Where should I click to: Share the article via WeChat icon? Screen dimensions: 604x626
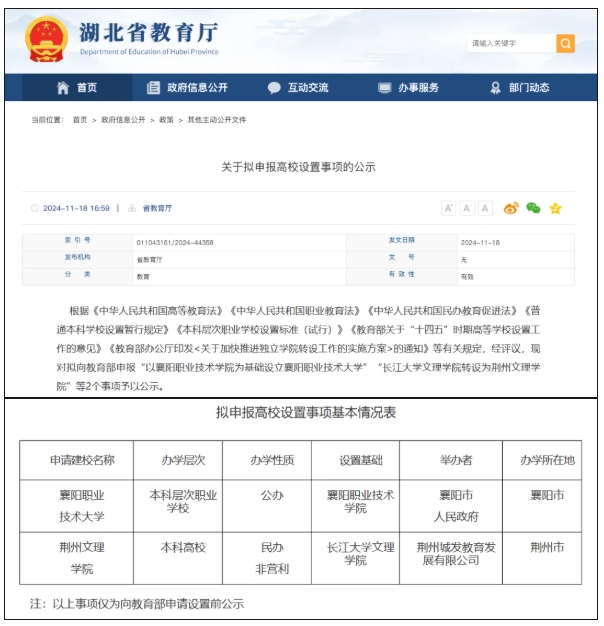533,208
